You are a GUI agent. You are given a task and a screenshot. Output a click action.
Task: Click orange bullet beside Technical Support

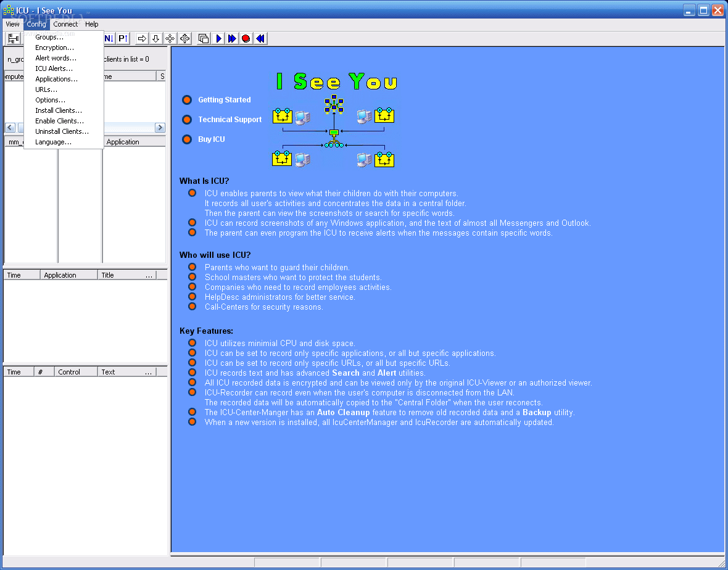187,120
